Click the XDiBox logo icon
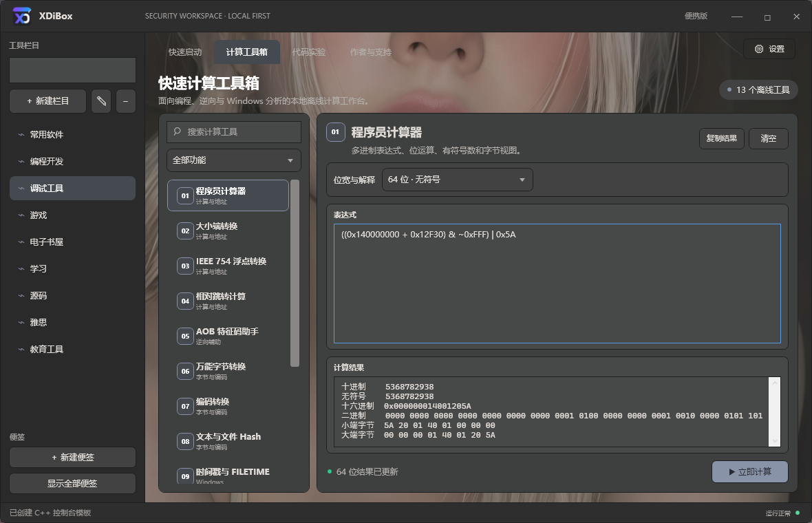The width and height of the screenshot is (812, 523). tap(21, 16)
